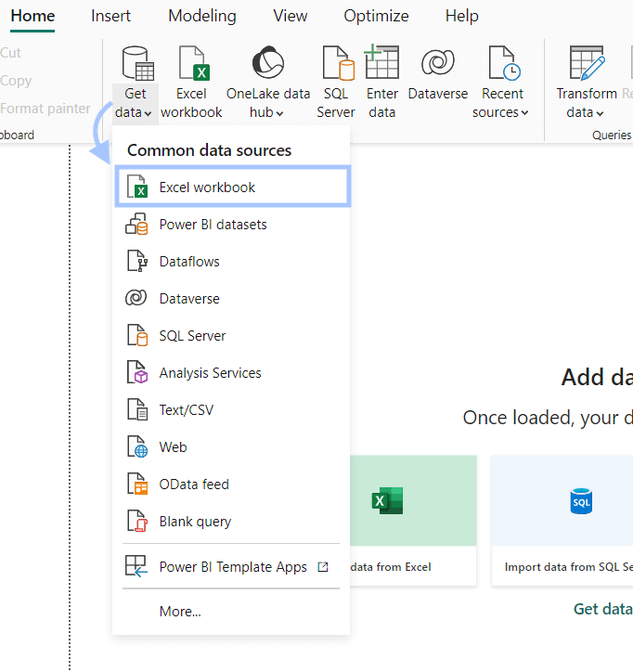The width and height of the screenshot is (633, 672).
Task: Click Excel workbook icon in dropdown list
Action: point(137,187)
